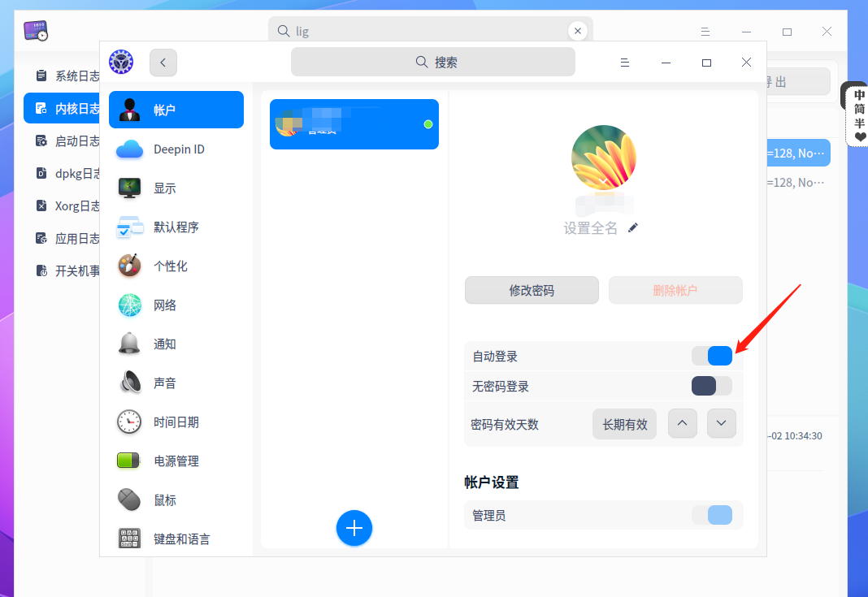Edit full name with the pencil icon
Screen dimensions: 868x597
633,227
